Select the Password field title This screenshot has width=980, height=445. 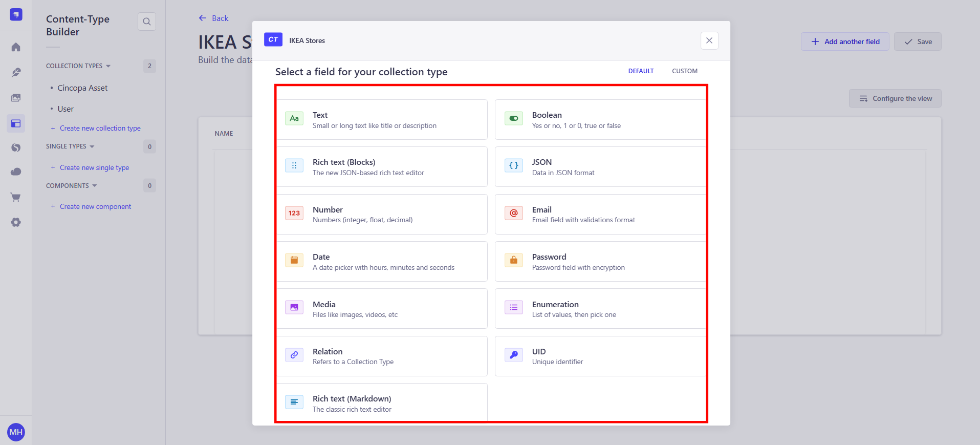coord(549,257)
